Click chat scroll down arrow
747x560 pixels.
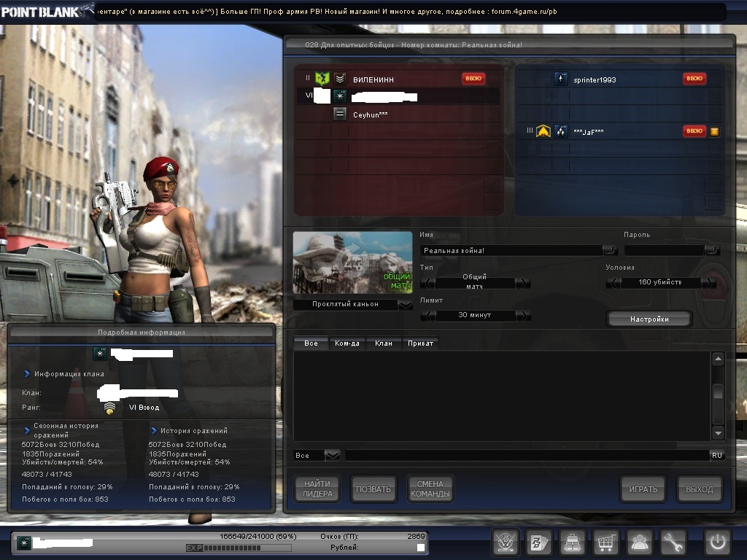[x=718, y=433]
